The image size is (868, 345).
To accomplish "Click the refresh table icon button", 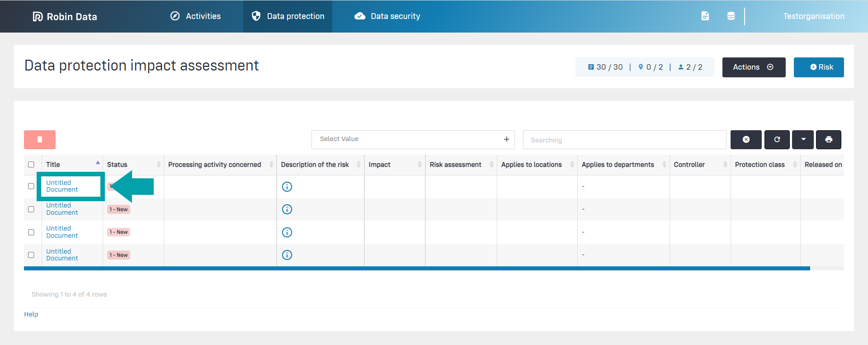I will point(777,140).
